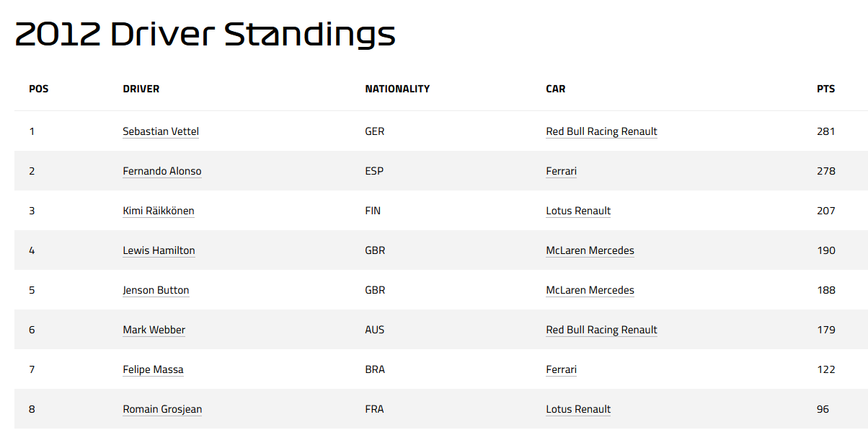This screenshot has height=430, width=868.
Task: Select Jenson Button driver link
Action: pos(156,290)
